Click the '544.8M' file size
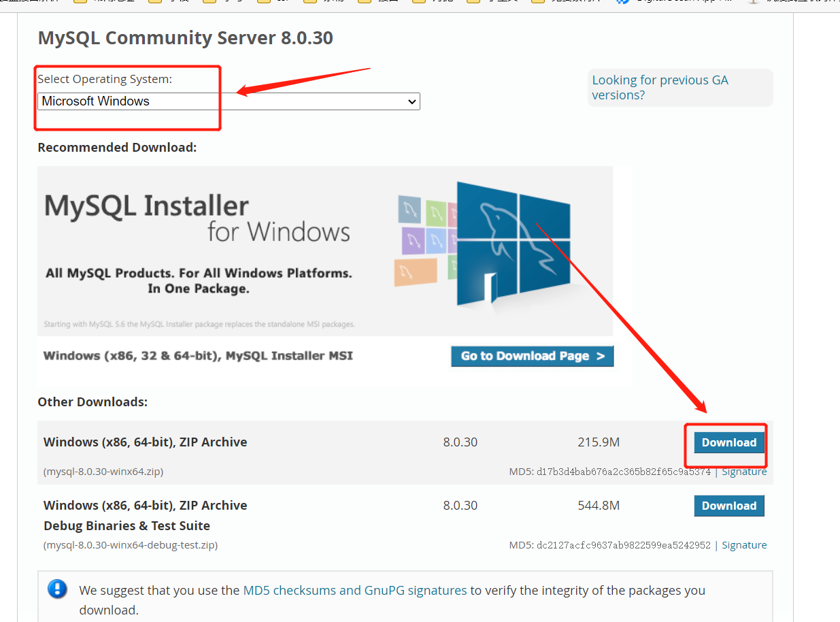Image resolution: width=840 pixels, height=622 pixels. tap(599, 506)
